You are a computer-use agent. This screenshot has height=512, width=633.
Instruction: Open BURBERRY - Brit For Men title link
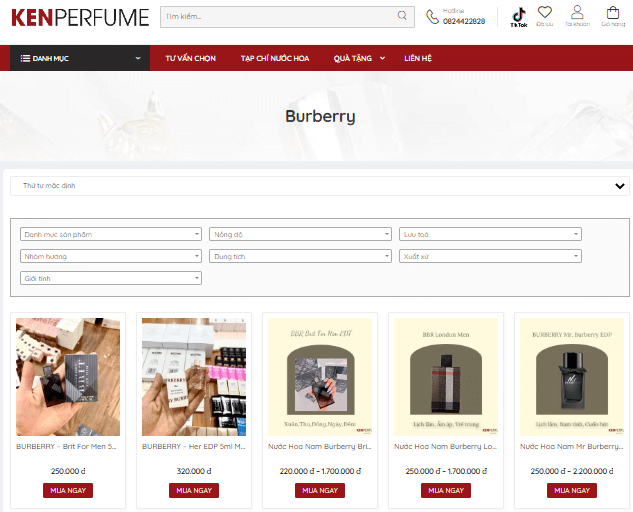click(66, 447)
